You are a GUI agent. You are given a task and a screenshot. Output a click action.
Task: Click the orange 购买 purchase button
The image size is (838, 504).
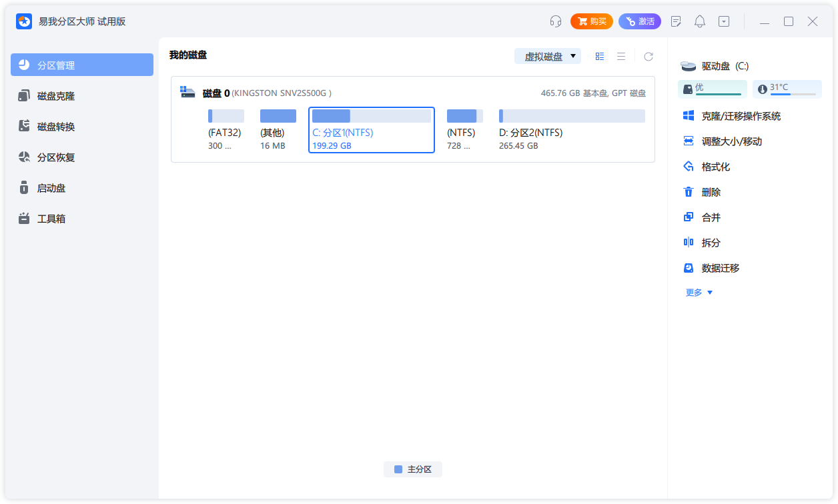pos(591,21)
